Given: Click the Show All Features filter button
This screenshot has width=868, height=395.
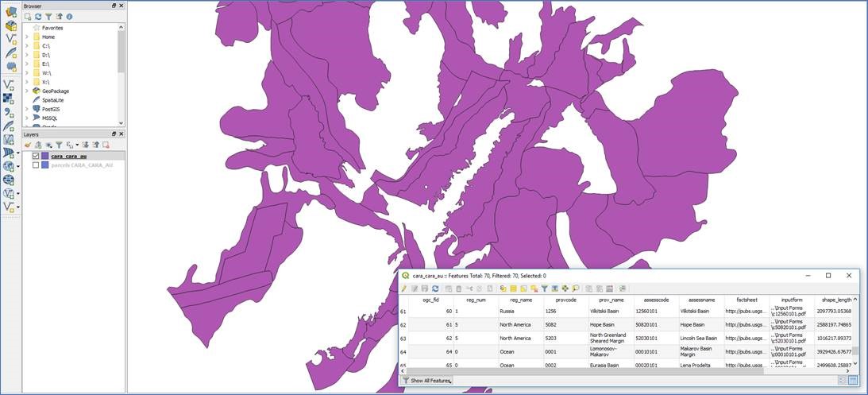Looking at the screenshot, I should [426, 380].
